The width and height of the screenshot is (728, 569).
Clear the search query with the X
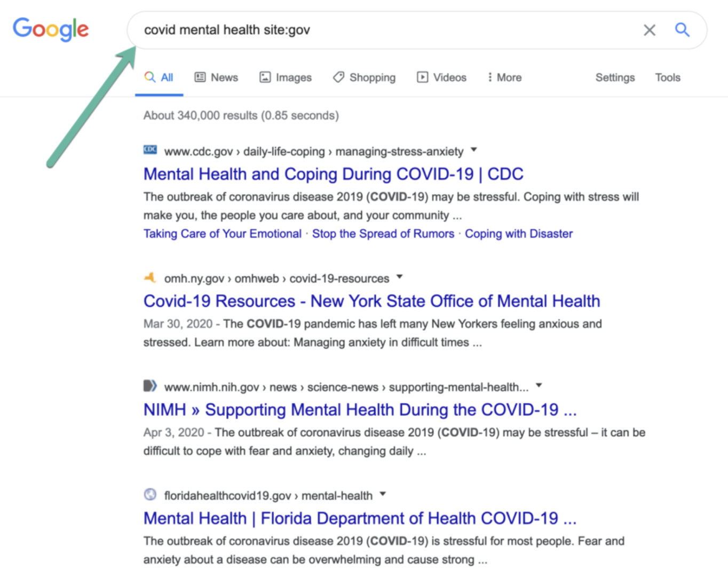tap(649, 30)
